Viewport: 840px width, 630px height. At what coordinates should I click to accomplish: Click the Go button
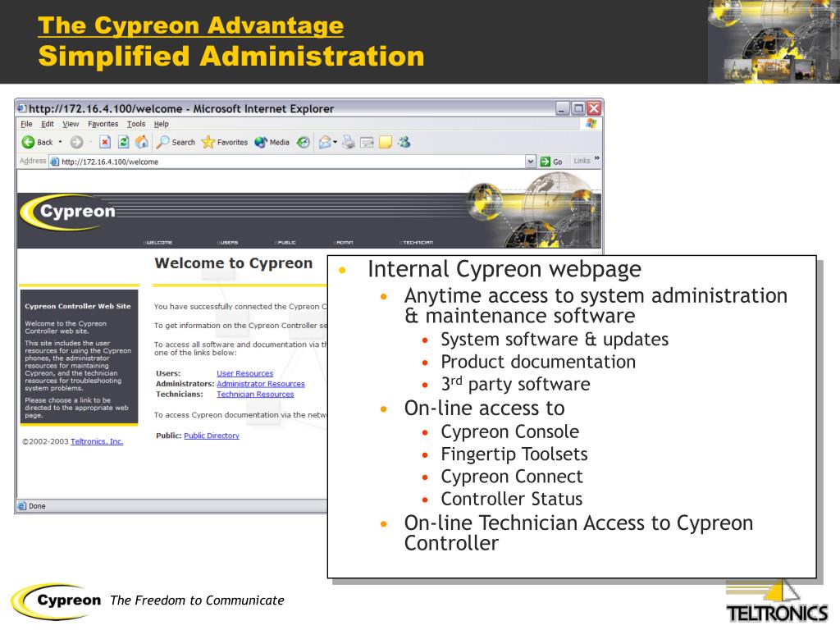point(551,162)
